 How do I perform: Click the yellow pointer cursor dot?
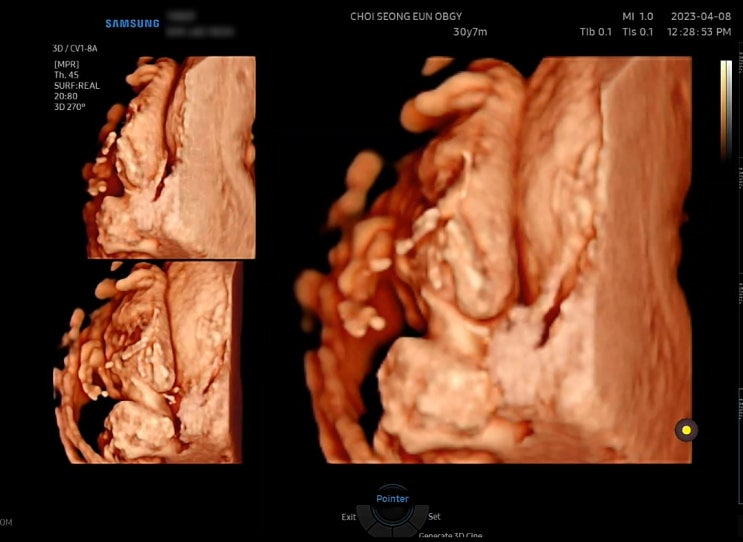[x=686, y=430]
